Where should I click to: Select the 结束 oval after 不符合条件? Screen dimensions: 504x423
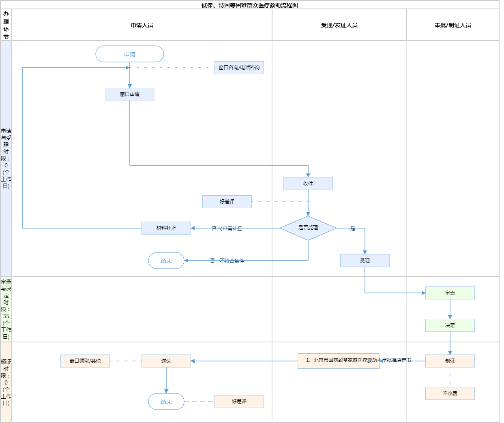166,261
